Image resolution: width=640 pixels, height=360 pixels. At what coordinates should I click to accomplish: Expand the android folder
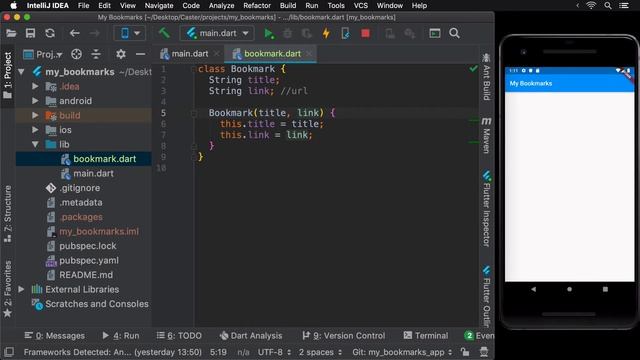(x=36, y=101)
